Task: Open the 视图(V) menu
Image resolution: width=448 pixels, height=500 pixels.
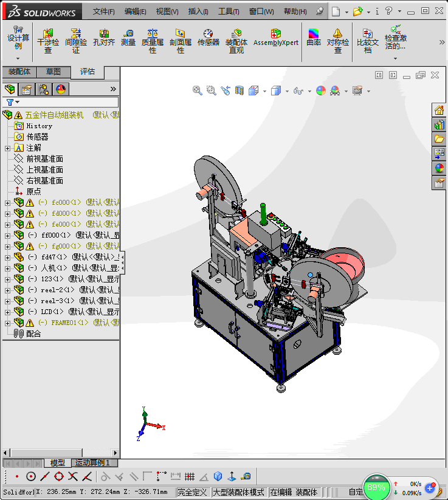Action: (167, 12)
